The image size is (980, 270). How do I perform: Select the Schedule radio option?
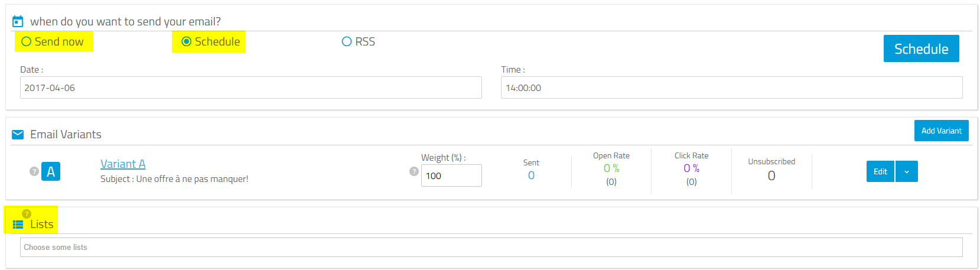[210, 41]
